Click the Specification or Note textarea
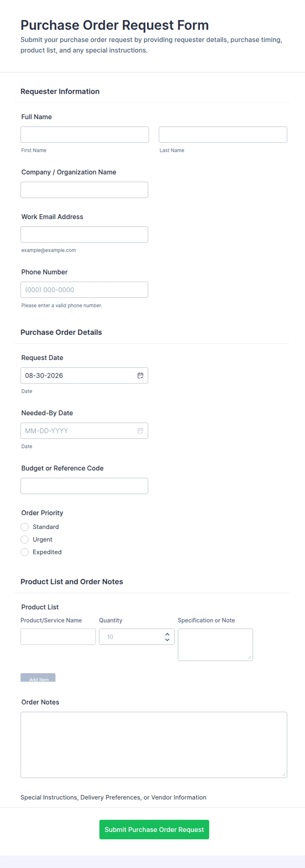Screen dimensions: 305x868 click(x=215, y=645)
